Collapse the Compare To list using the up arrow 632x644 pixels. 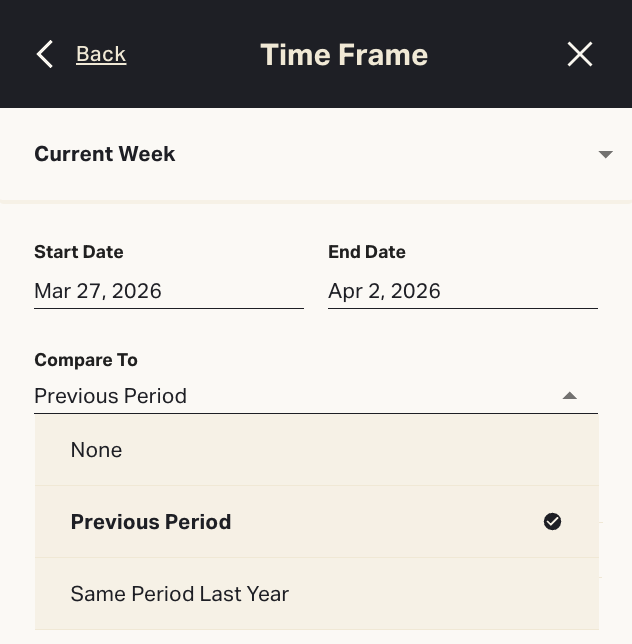[570, 396]
